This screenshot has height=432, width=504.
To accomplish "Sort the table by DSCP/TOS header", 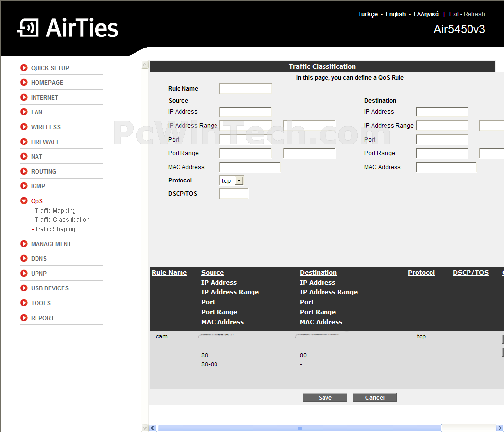I will pyautogui.click(x=470, y=273).
